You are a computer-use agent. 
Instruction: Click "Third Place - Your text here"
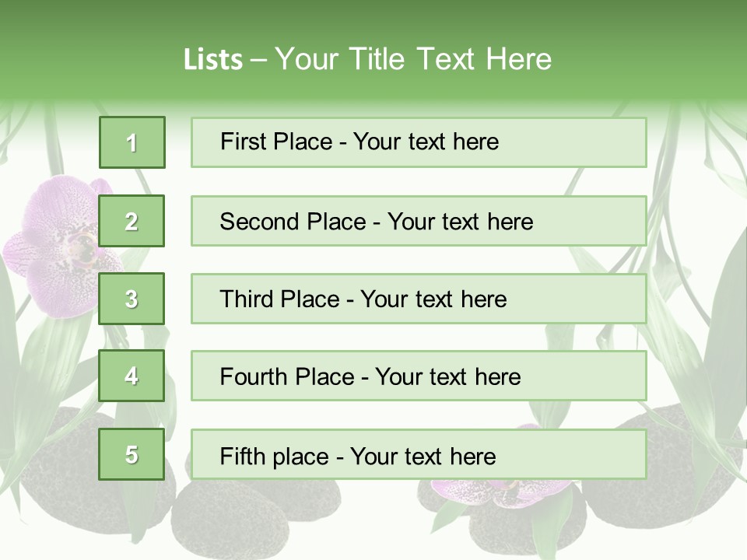(363, 299)
